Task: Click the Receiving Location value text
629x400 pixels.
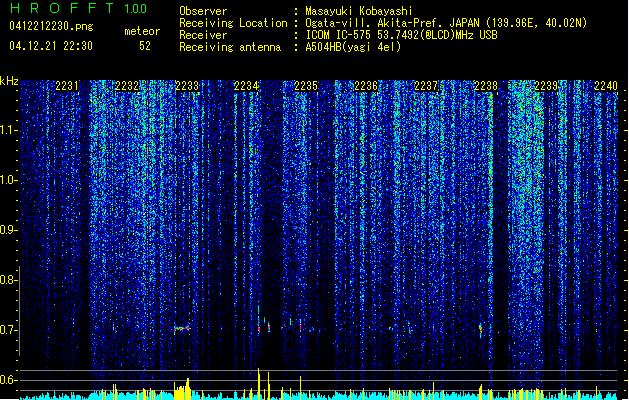Action: [446, 23]
